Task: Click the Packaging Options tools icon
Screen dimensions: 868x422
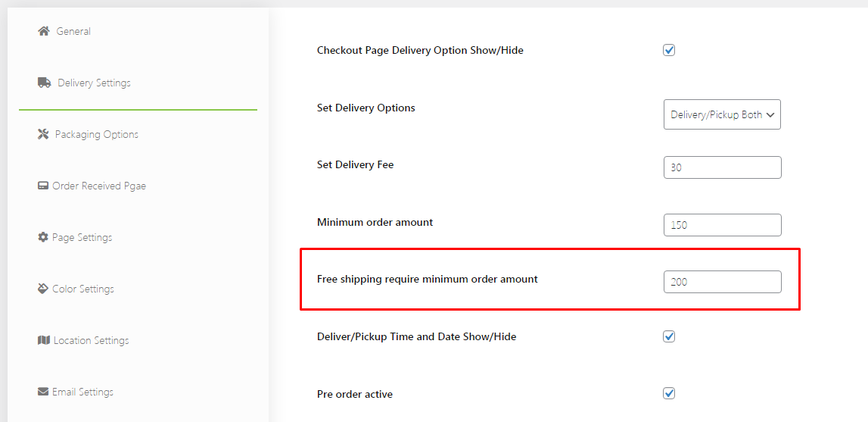Action: 43,134
